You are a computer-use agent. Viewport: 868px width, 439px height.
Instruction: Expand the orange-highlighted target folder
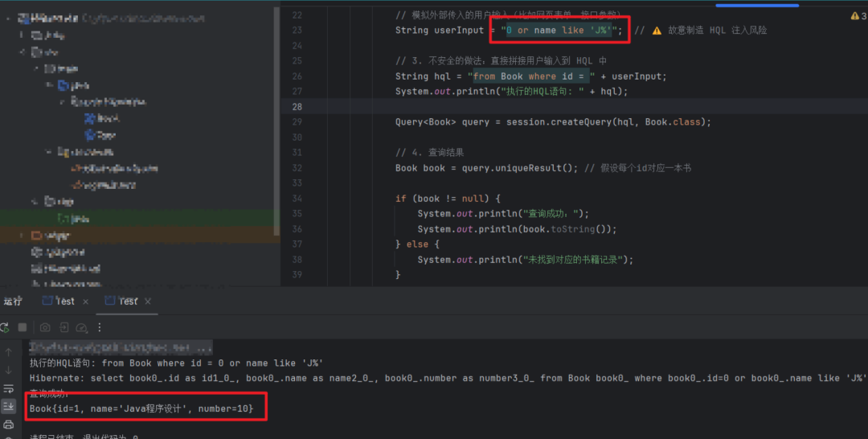coord(23,236)
